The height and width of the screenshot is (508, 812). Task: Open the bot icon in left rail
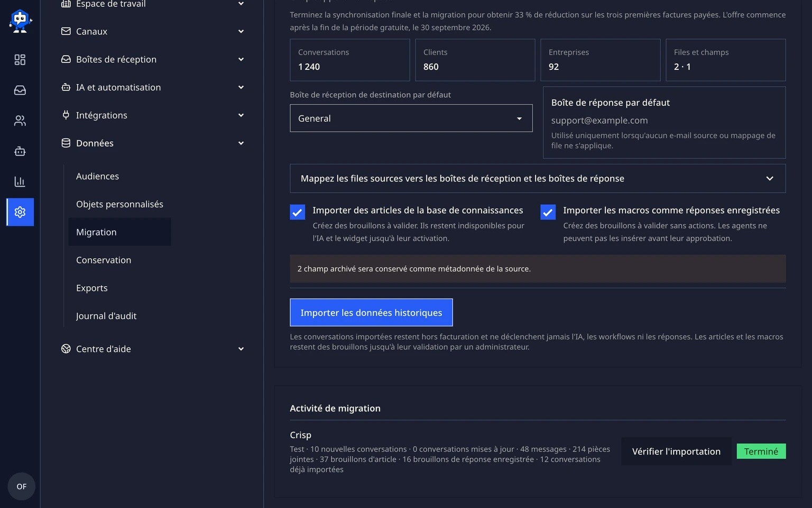(20, 151)
